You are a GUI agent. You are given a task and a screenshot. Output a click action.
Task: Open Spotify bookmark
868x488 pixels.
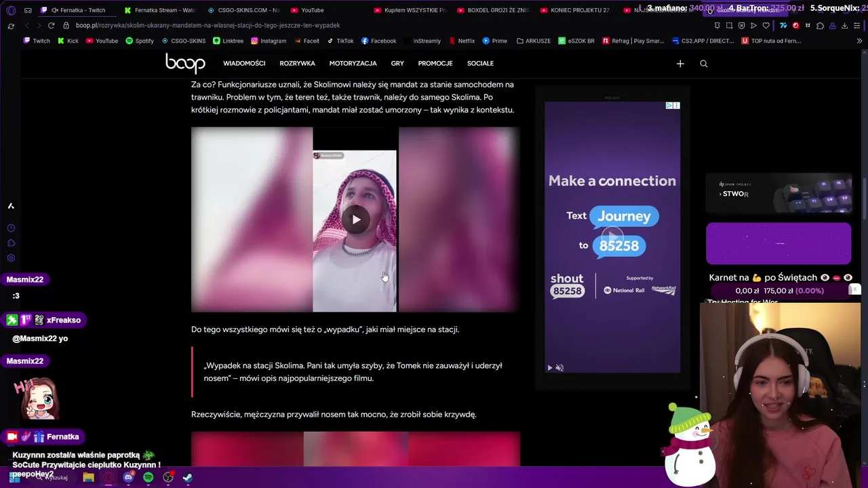140,41
